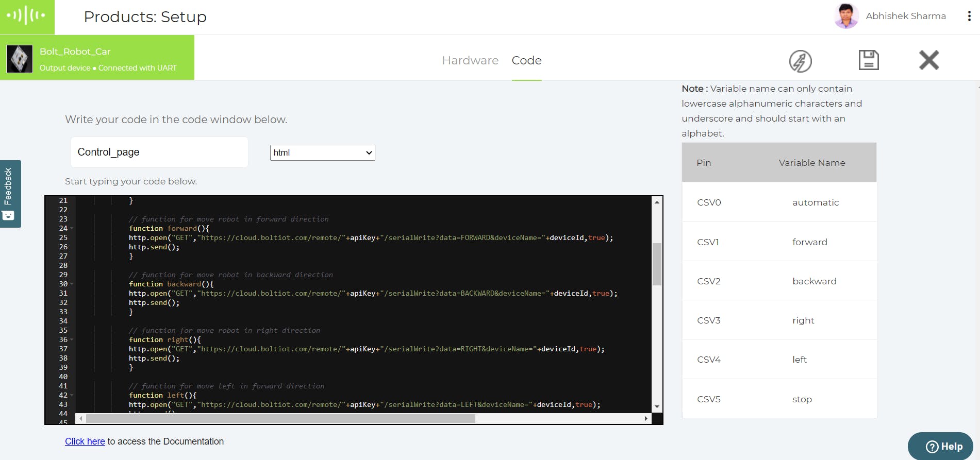Click the CSV0 pin cell
The height and width of the screenshot is (460, 980).
coord(709,202)
